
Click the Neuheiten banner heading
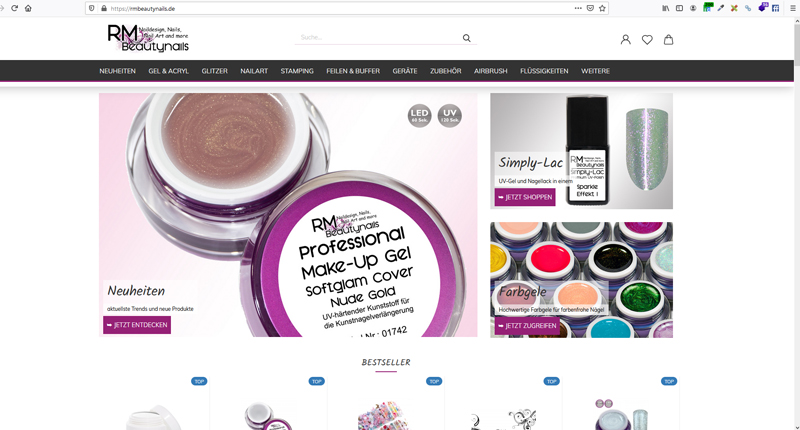tap(136, 291)
